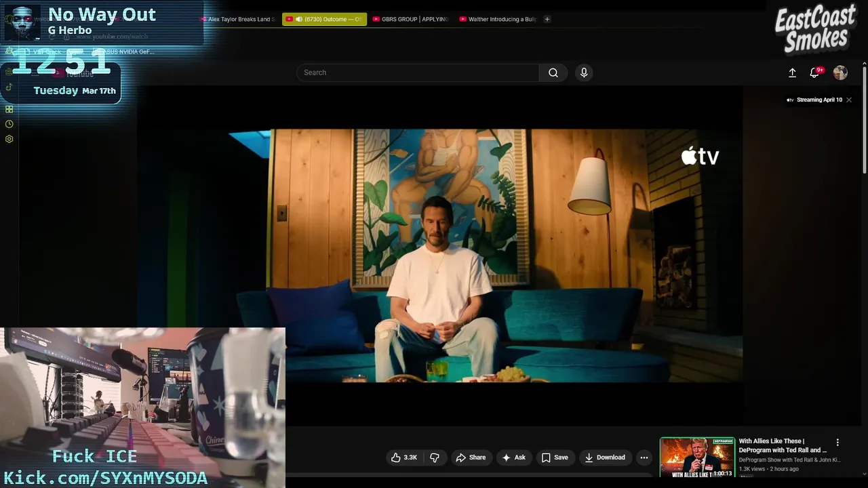Click the G Herbo artist name
This screenshot has width=868, height=488.
(x=70, y=30)
